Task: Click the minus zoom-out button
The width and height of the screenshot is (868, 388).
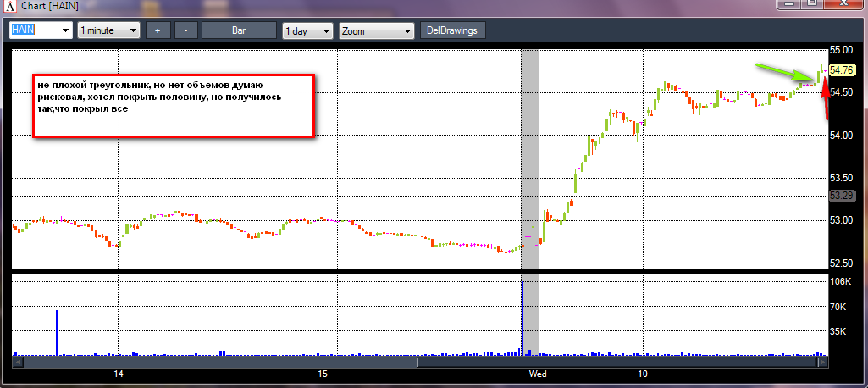Action: click(186, 30)
